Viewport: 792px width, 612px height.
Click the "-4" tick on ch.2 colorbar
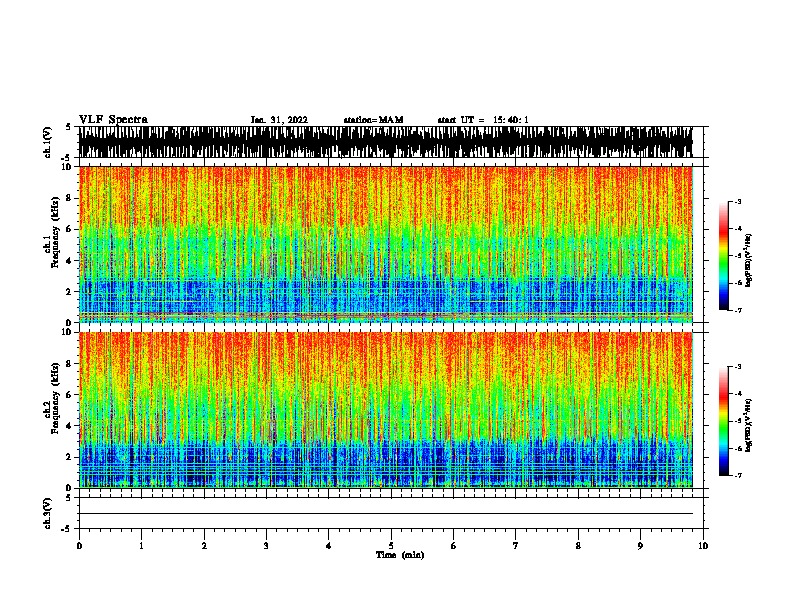click(738, 393)
